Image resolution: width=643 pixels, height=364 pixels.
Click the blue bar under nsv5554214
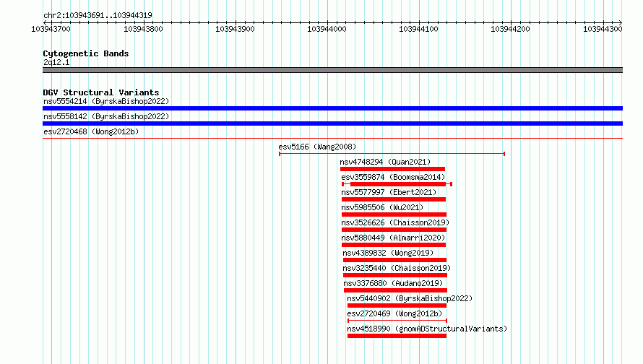coord(332,108)
